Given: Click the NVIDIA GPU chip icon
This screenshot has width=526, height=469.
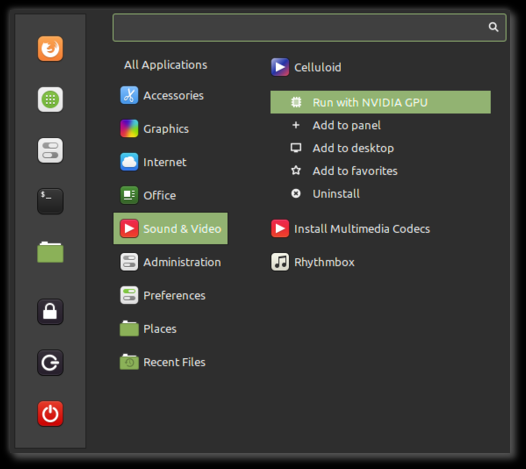Looking at the screenshot, I should pos(296,102).
